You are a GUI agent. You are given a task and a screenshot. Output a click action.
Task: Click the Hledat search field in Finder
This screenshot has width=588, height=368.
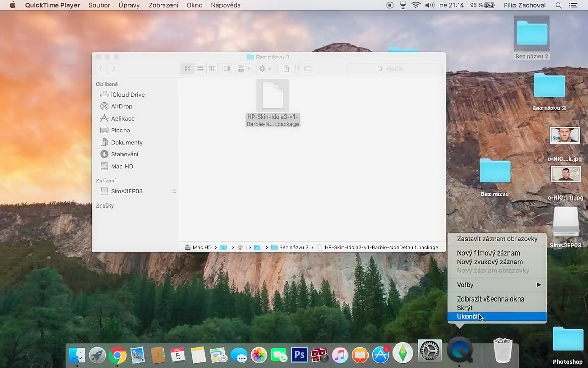394,68
